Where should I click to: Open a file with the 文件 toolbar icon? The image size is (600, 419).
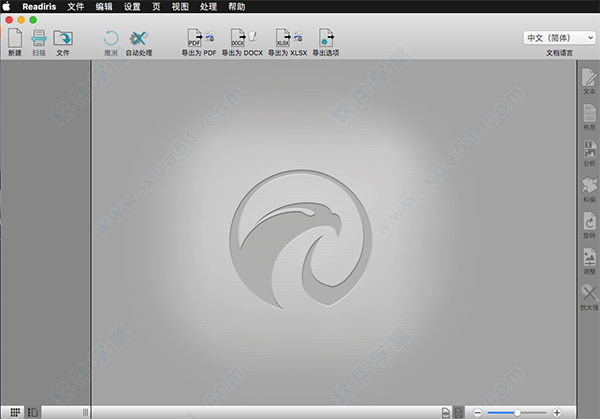click(63, 38)
